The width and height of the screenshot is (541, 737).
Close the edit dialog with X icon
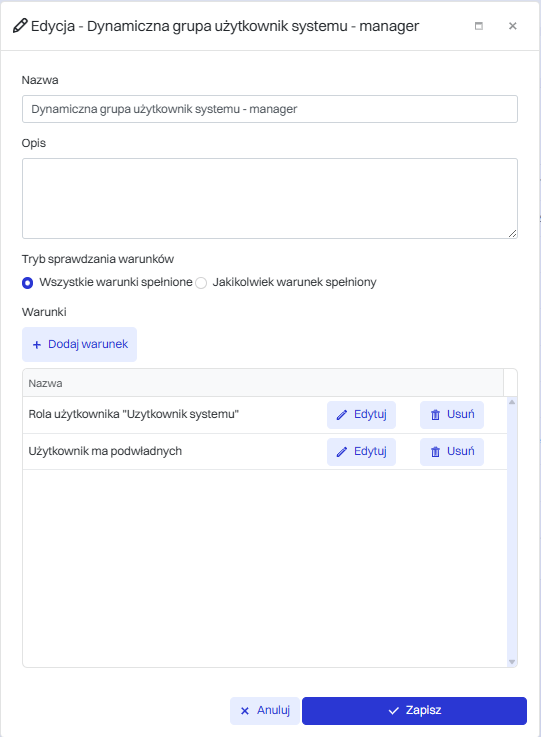coord(513,26)
